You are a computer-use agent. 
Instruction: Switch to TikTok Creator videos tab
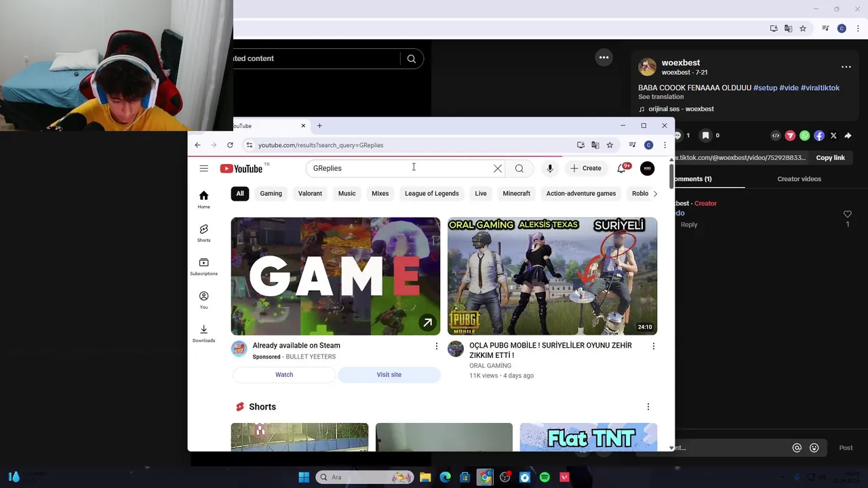(x=799, y=179)
